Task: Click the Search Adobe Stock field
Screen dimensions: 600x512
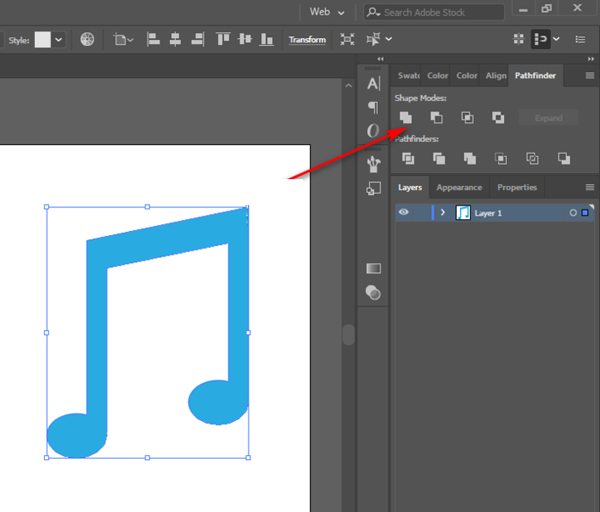Action: [440, 12]
